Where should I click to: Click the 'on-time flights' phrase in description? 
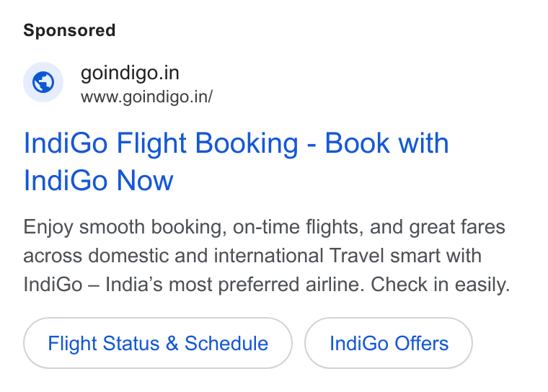coord(298,227)
